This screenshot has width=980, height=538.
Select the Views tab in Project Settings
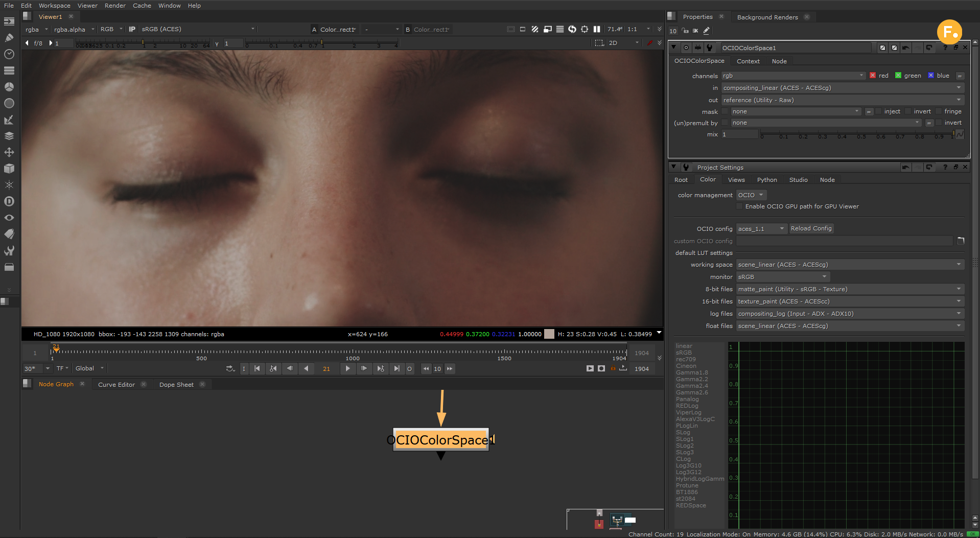pyautogui.click(x=736, y=180)
